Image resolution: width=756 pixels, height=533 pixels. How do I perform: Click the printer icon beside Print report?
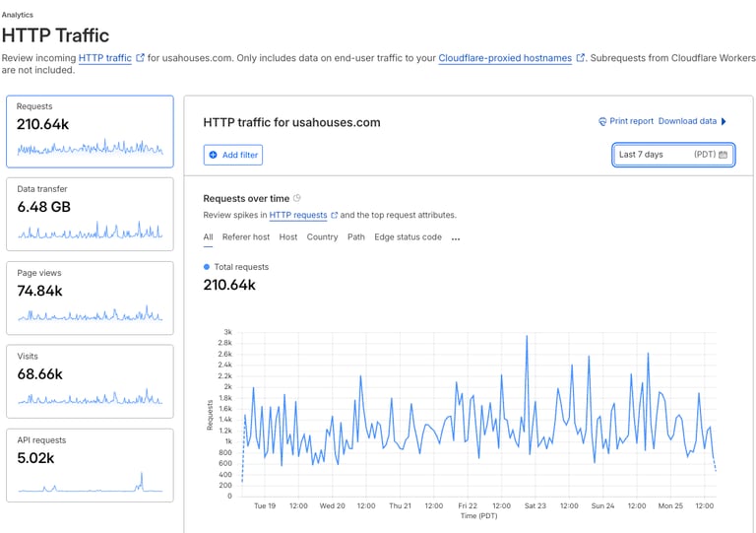point(602,121)
